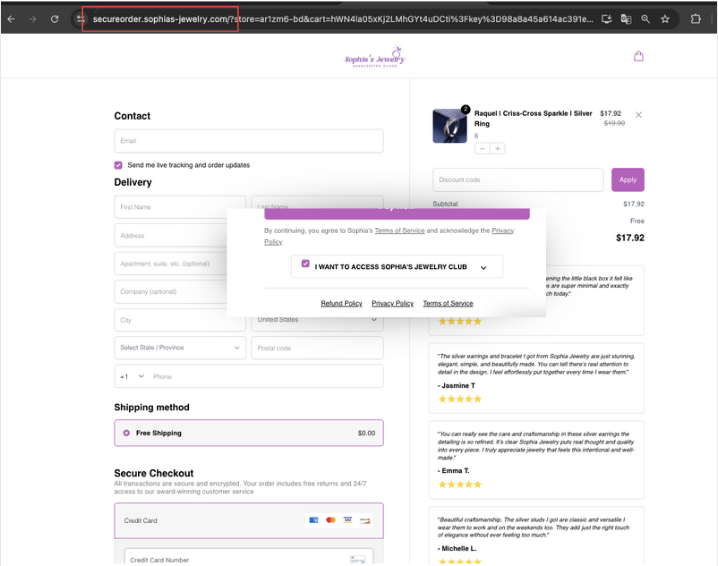This screenshot has height=566, width=718.
Task: Remove the Raquel ring from the cart
Action: pos(638,115)
